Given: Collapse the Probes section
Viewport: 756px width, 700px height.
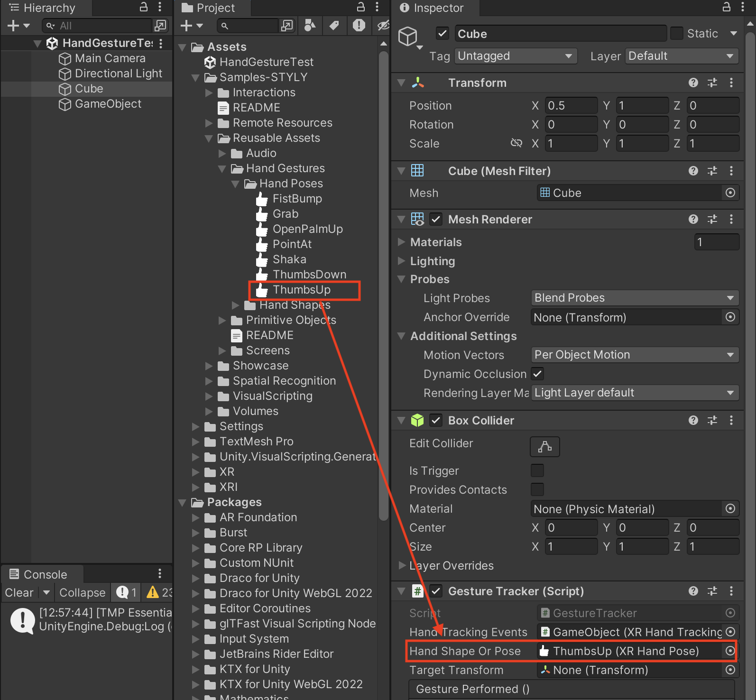Looking at the screenshot, I should pos(401,279).
